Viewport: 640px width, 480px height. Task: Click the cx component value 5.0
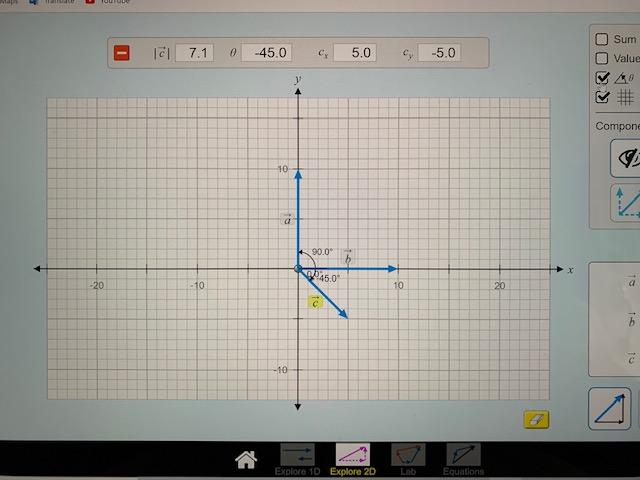355,53
